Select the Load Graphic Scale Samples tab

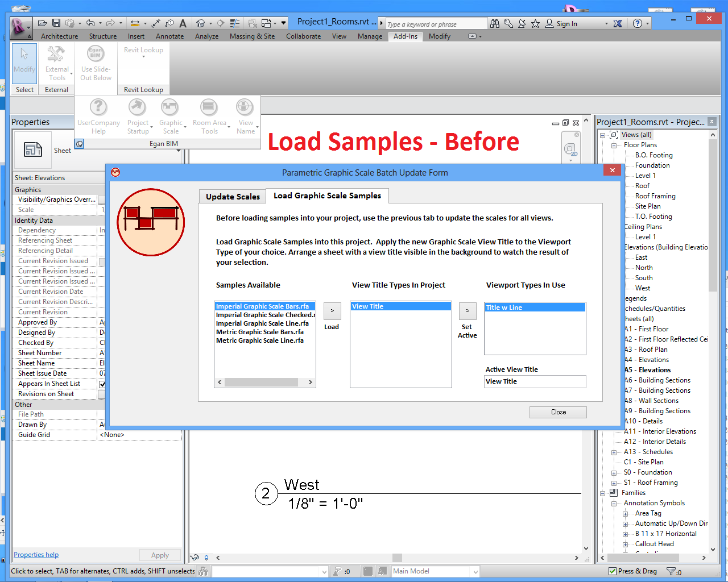click(x=328, y=196)
